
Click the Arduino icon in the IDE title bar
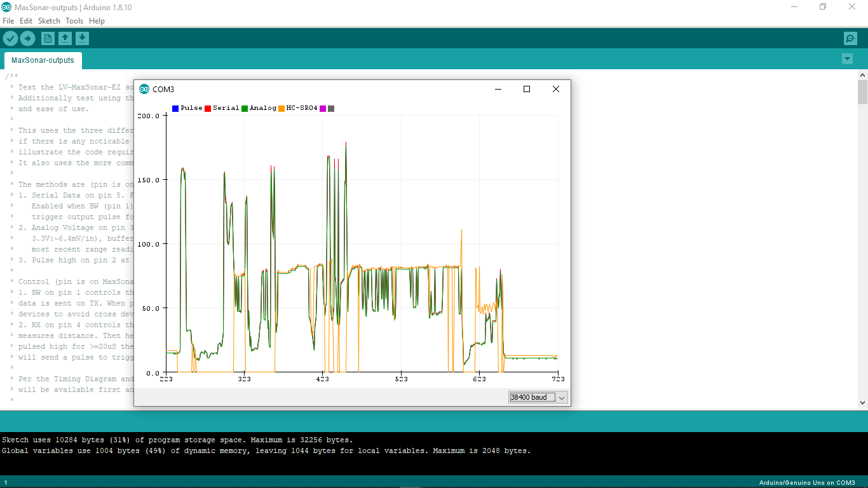pos(7,7)
